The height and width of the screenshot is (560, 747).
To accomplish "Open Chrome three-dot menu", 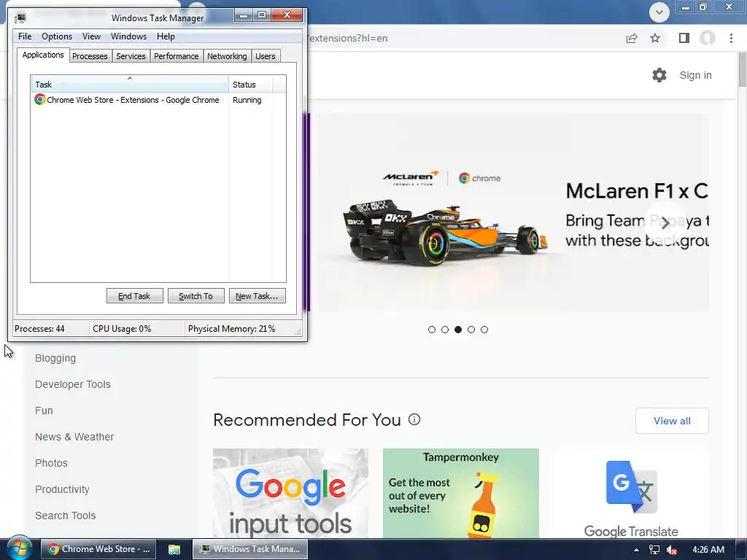I will point(731,38).
